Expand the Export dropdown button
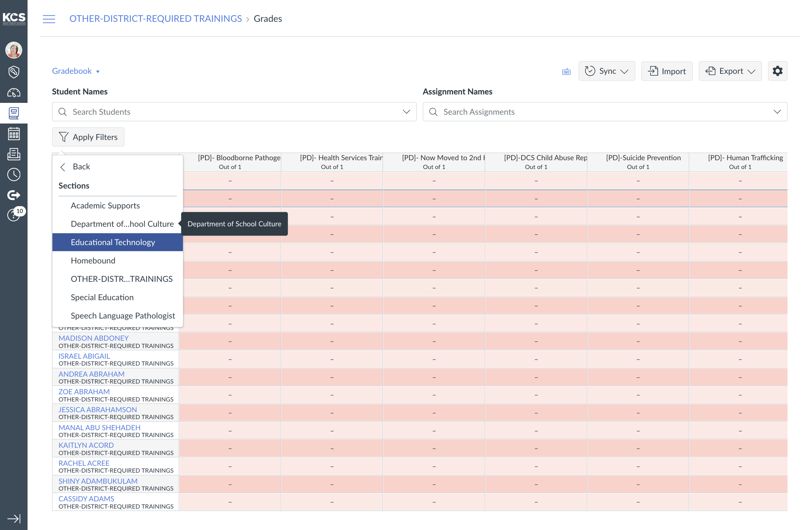Viewport: 812px width, 530px height. [730, 71]
